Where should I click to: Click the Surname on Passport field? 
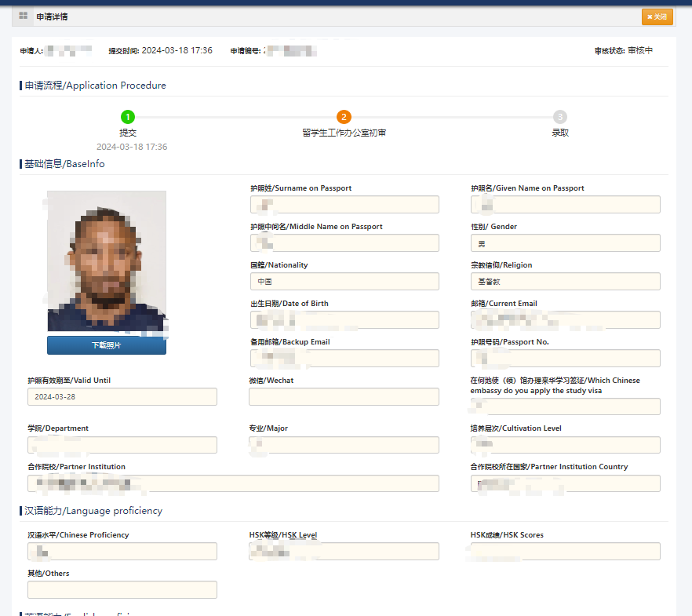[344, 205]
